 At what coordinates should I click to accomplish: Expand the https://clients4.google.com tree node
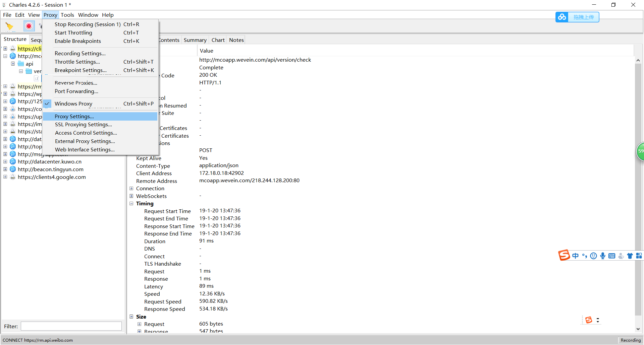coord(5,177)
